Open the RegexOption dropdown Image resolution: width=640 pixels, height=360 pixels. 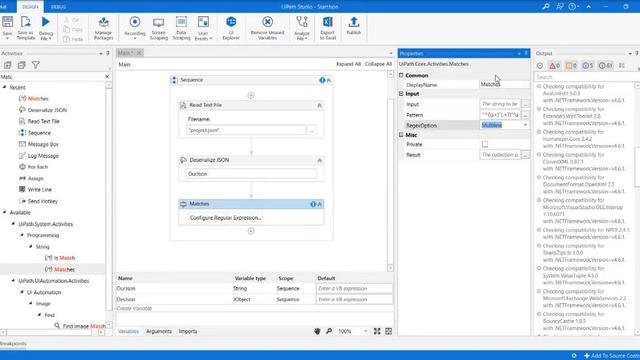click(525, 125)
